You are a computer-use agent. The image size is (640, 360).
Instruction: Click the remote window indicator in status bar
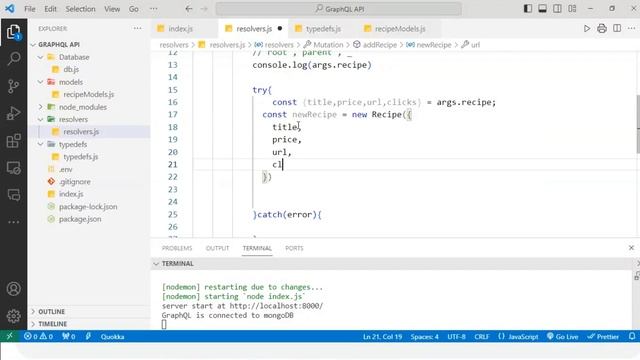tap(9, 336)
